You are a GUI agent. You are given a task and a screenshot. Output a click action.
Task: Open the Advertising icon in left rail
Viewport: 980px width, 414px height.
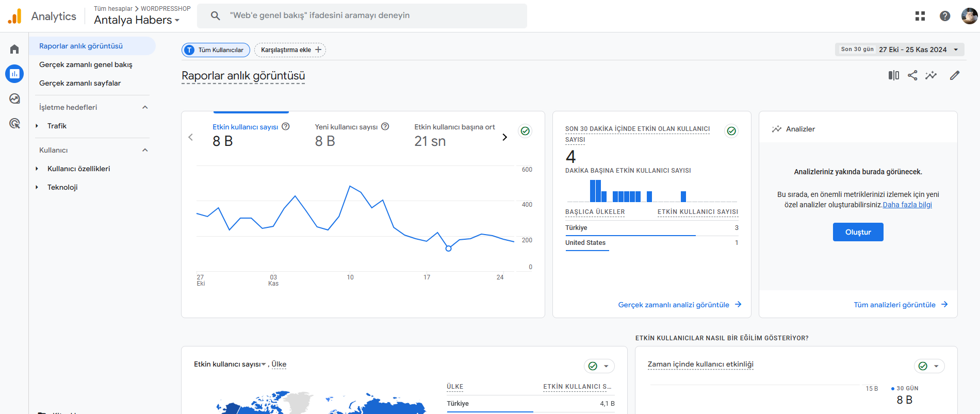point(14,123)
